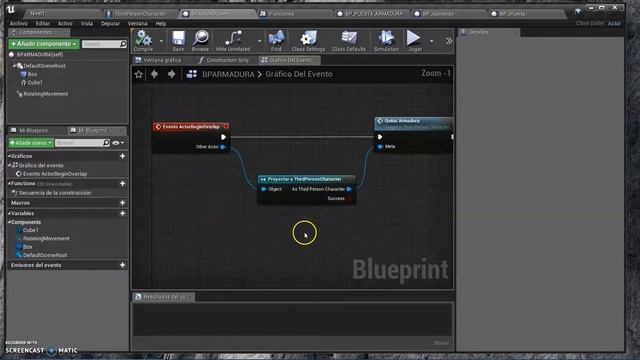Open the Help menu

pyautogui.click(x=161, y=24)
